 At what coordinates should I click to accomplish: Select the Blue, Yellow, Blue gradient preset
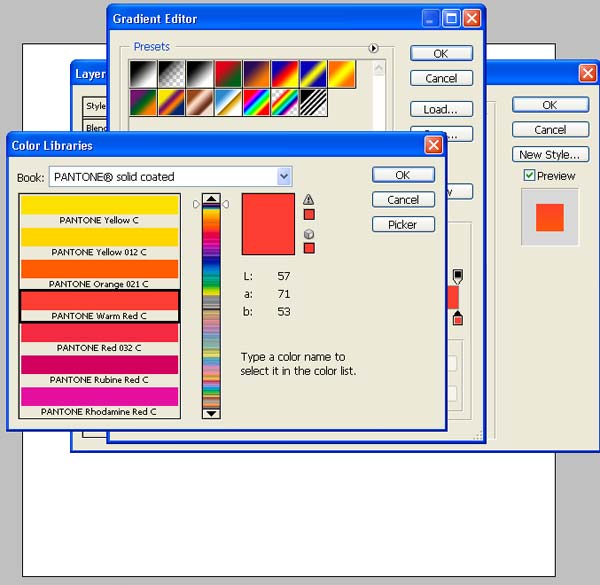pos(313,74)
